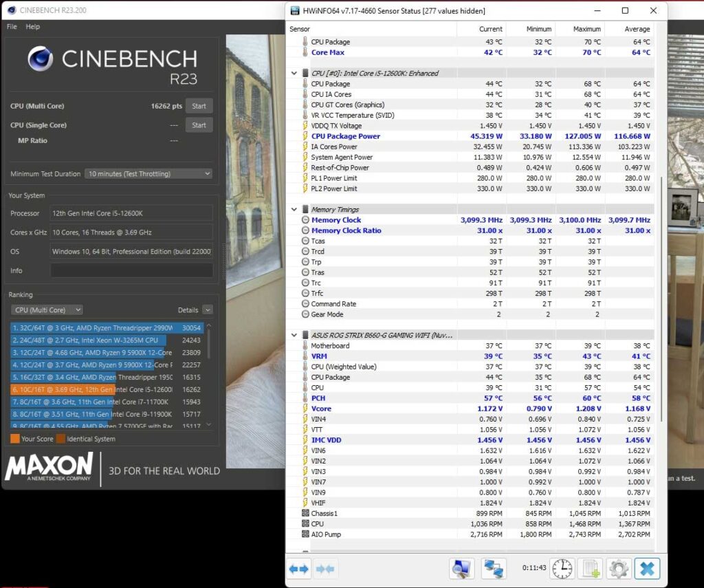Open the HWiNFO summary monitor icon
Screen dimensions: 704x588
[x=461, y=569]
